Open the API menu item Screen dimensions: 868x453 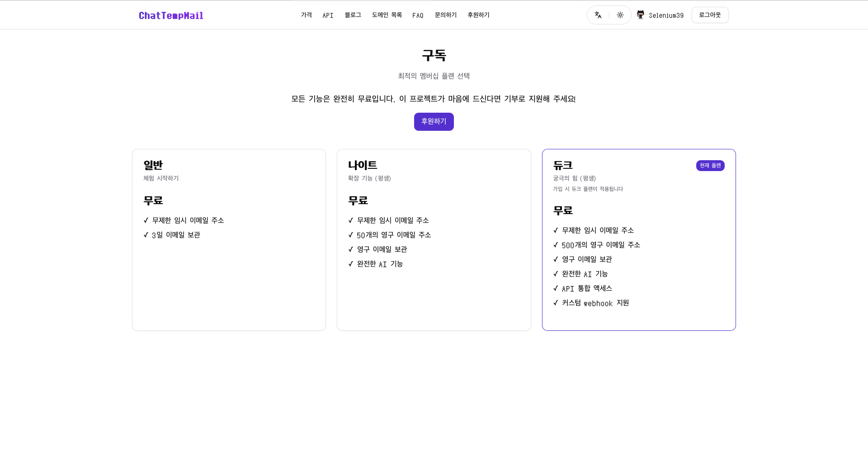(x=328, y=15)
